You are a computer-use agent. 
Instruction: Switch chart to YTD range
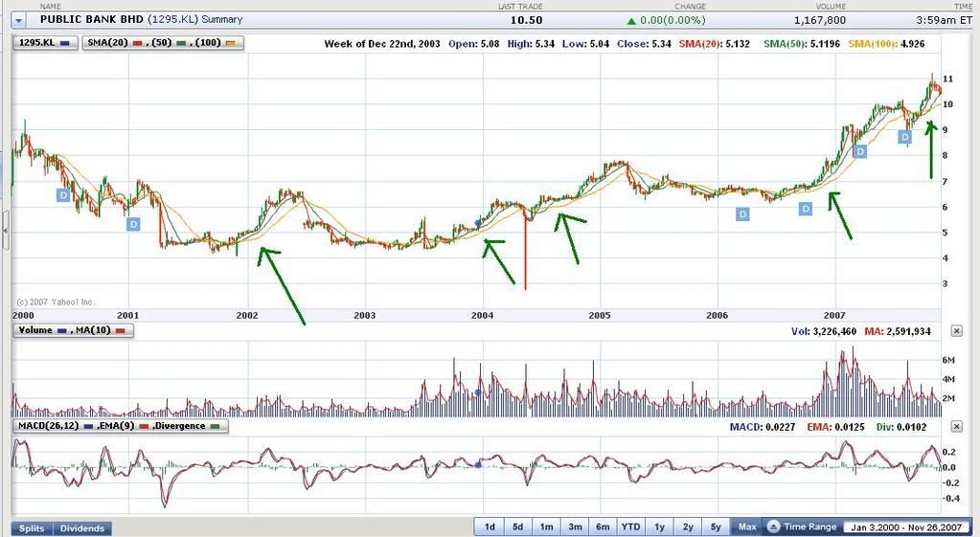pyautogui.click(x=630, y=527)
